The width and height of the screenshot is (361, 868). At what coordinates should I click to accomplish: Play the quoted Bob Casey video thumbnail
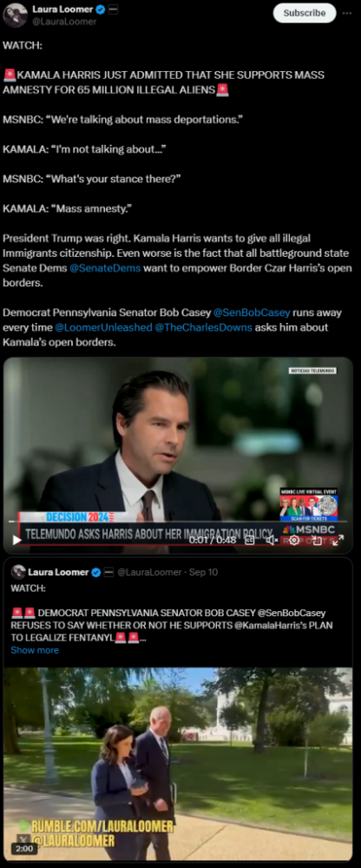pyautogui.click(x=178, y=764)
